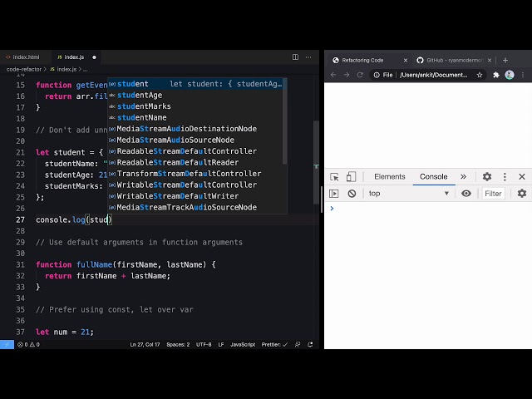
Task: Pick WritableStreamDefaultController suggestion
Action: tap(197, 185)
